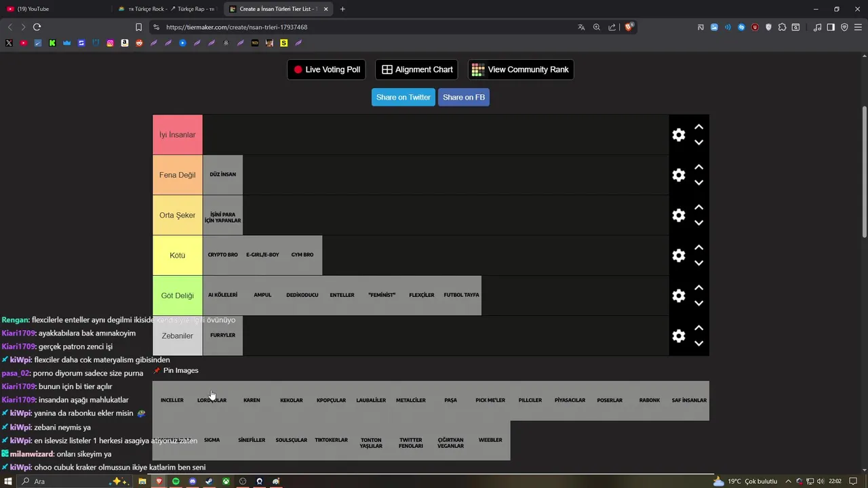Select the RABONK tile in pool
Image resolution: width=868 pixels, height=488 pixels.
650,401
